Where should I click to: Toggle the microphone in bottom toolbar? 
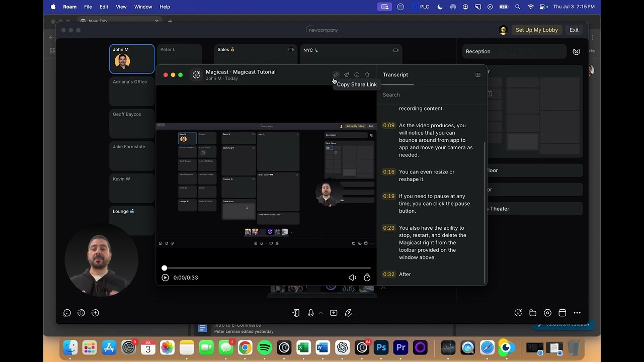[x=310, y=313]
